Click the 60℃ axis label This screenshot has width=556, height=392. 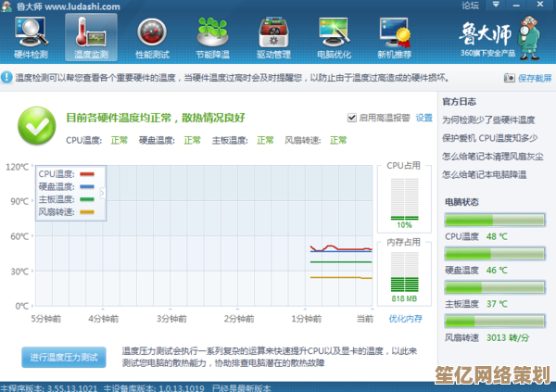(x=19, y=236)
